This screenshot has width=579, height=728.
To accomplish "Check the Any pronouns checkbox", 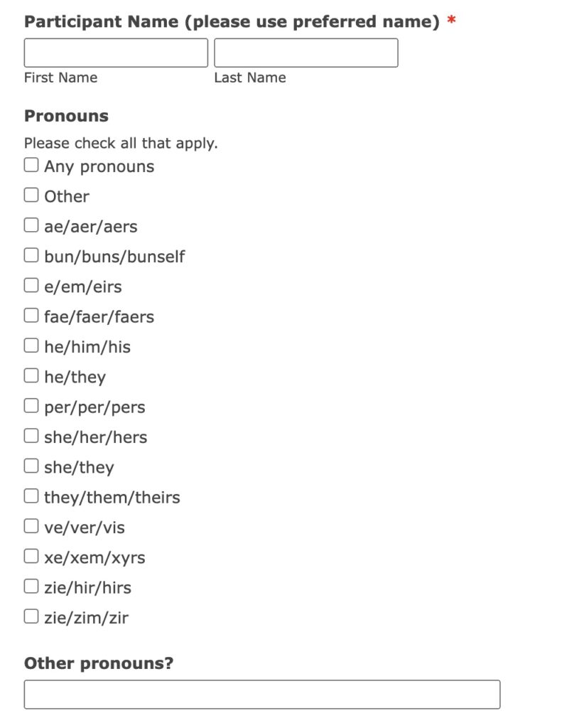I will tap(31, 166).
